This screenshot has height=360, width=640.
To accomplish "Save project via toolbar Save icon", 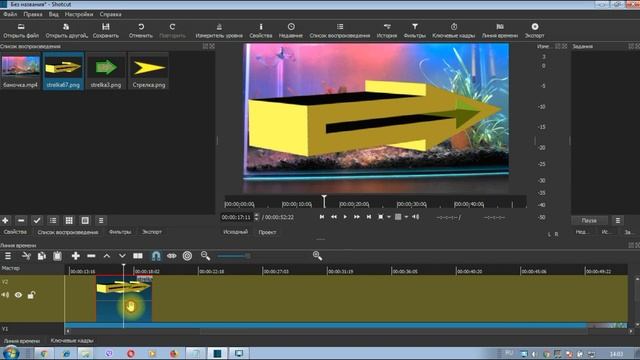I will tap(106, 31).
